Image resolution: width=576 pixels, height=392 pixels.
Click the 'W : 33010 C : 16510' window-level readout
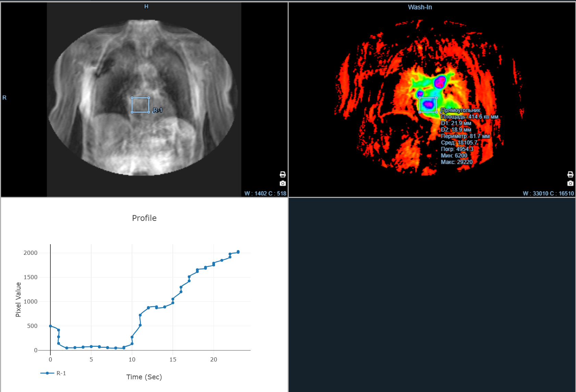pyautogui.click(x=548, y=193)
